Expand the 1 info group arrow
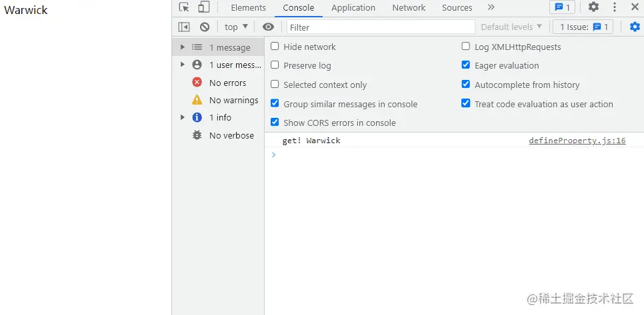The image size is (644, 315). [183, 117]
